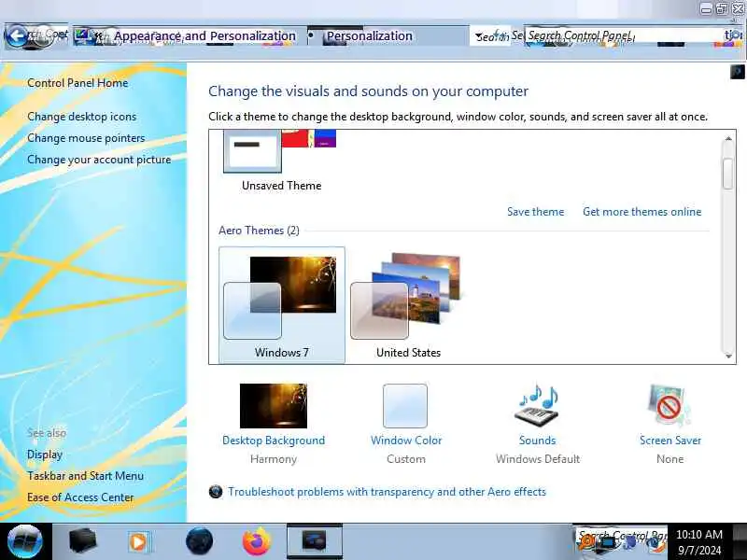Click the None label under Screen Saver

click(x=669, y=459)
